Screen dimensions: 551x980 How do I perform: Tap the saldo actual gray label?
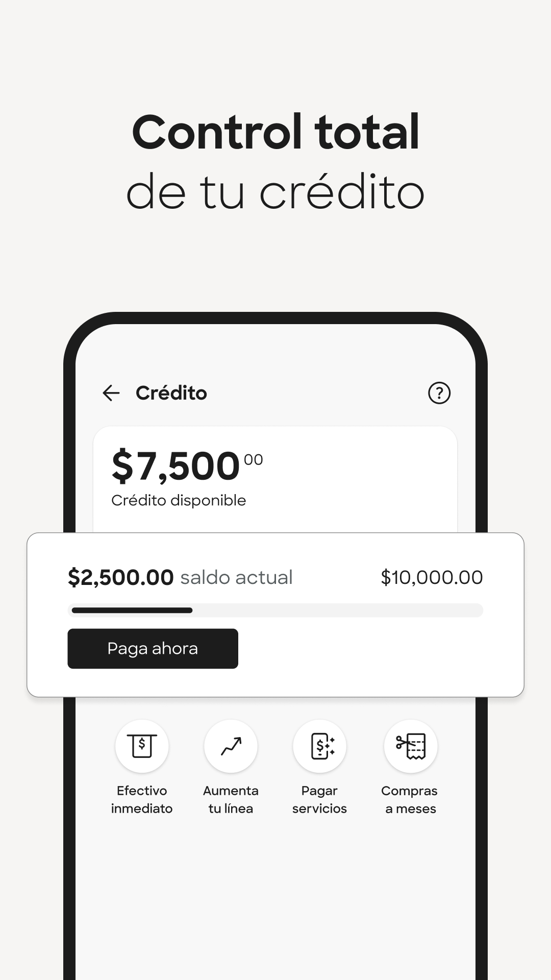coord(236,577)
